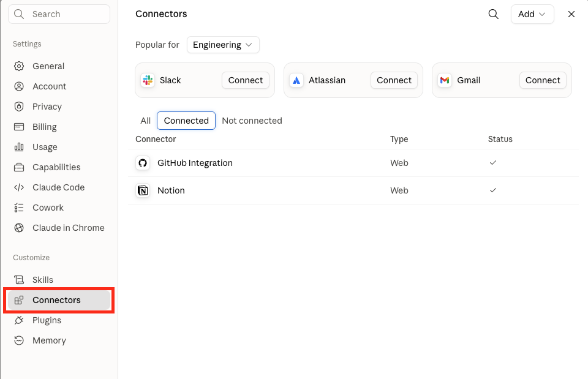The width and height of the screenshot is (588, 379).
Task: Click the Notion status checkmark
Action: coord(492,190)
